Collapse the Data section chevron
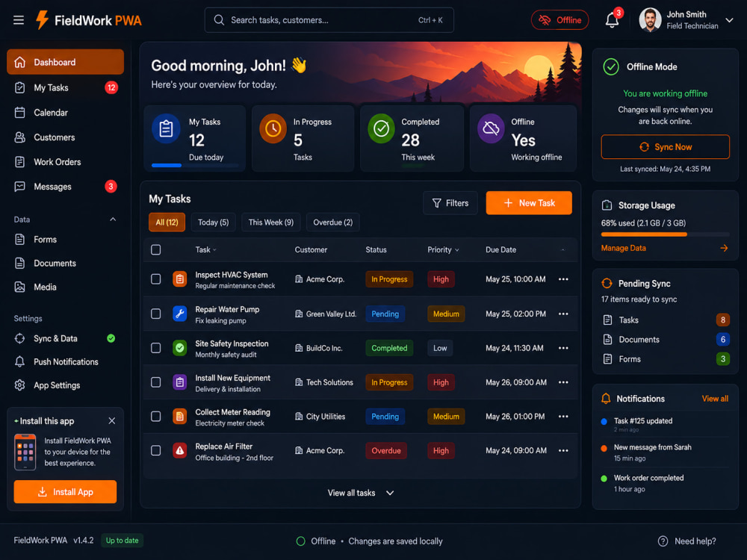The image size is (747, 560). point(113,220)
